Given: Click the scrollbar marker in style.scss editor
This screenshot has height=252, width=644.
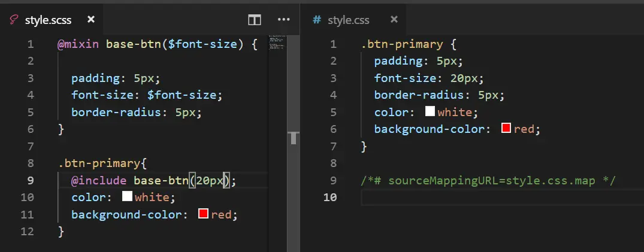Looking at the screenshot, I should pyautogui.click(x=294, y=138).
